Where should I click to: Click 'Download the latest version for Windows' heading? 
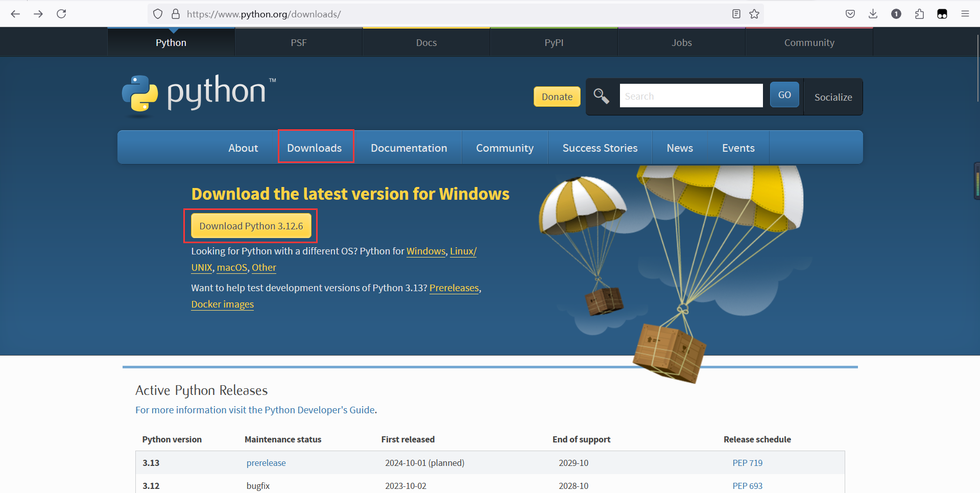click(x=350, y=194)
